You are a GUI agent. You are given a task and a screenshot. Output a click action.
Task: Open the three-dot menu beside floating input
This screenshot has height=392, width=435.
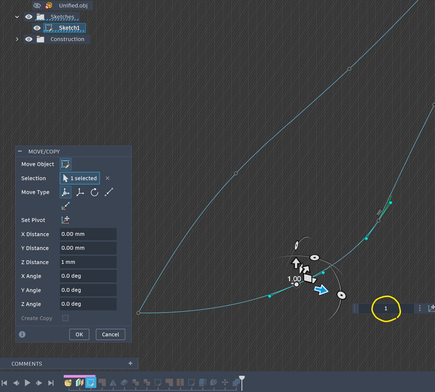(x=420, y=308)
